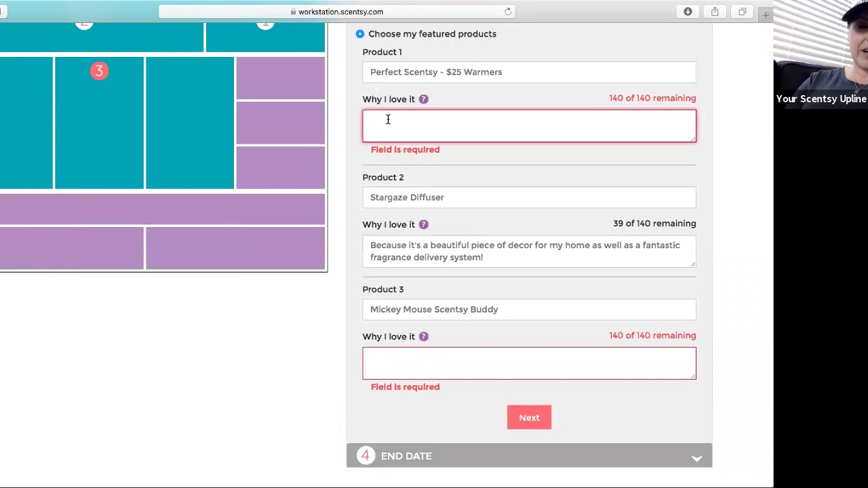Click the workstation.scentsy.com address bar
868x488 pixels.
tap(337, 12)
